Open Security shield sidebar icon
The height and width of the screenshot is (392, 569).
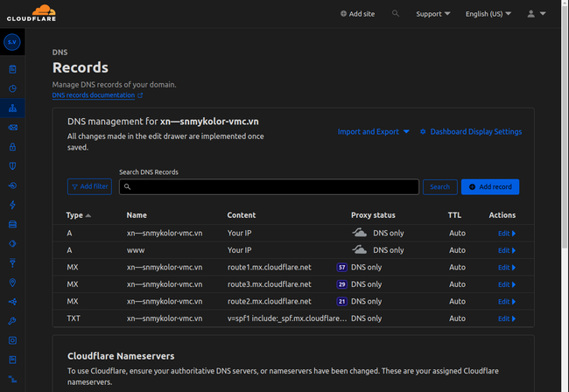[x=12, y=166]
